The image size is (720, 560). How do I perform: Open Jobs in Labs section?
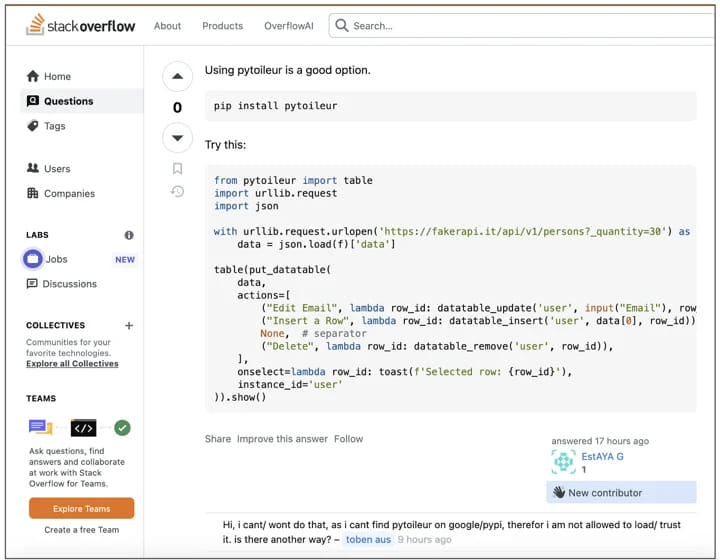[56, 259]
